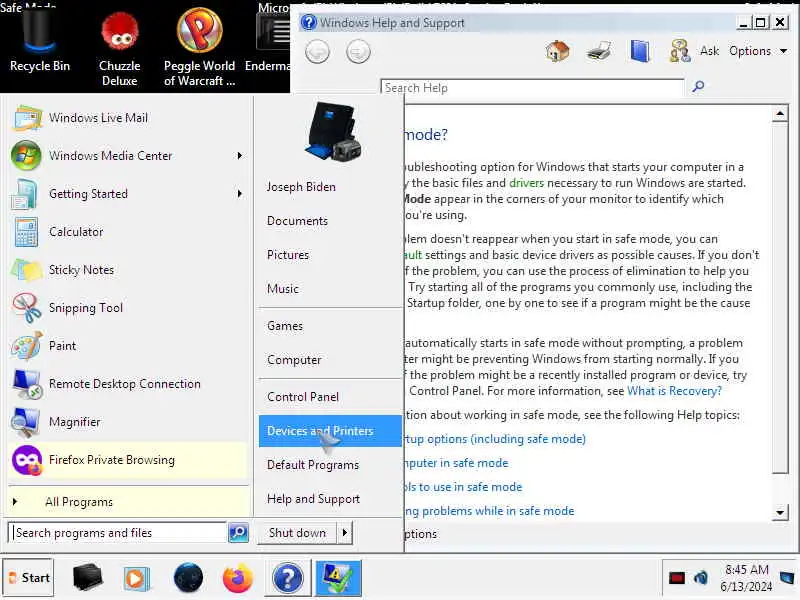Open Default Programs
The image size is (800, 600).
click(x=313, y=465)
